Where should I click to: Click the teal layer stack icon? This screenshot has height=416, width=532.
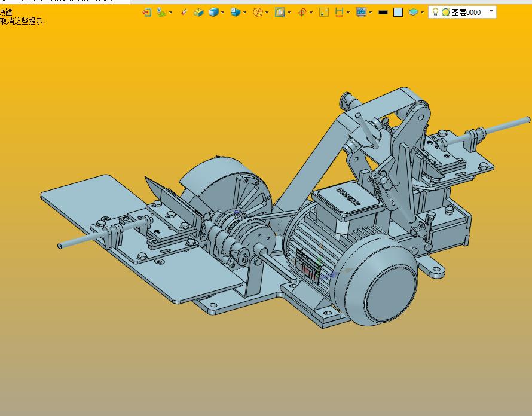click(x=413, y=13)
